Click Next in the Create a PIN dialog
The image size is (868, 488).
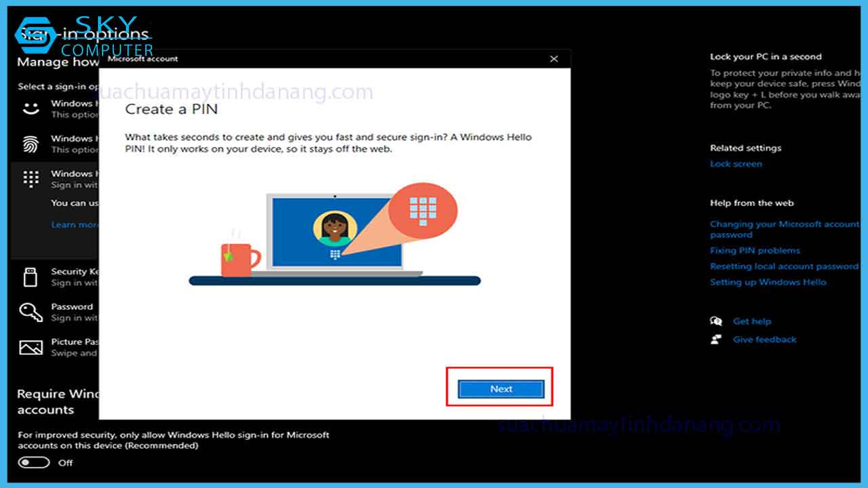coord(500,388)
